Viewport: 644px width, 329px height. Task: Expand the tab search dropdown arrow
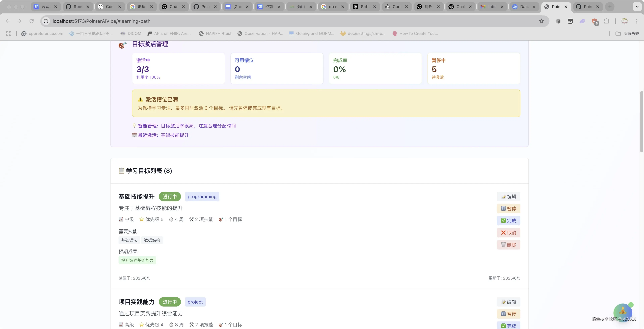637,7
